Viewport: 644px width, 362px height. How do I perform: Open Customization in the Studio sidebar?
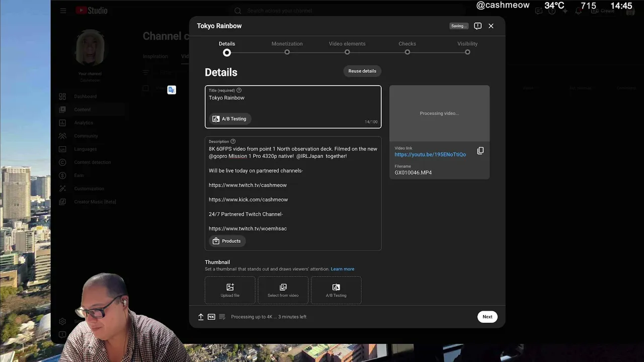[89, 189]
